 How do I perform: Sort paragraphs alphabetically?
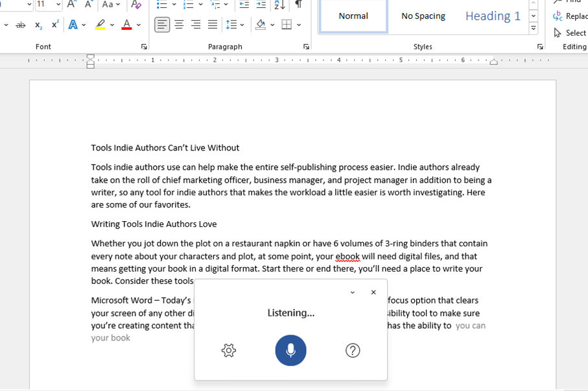pyautogui.click(x=280, y=5)
